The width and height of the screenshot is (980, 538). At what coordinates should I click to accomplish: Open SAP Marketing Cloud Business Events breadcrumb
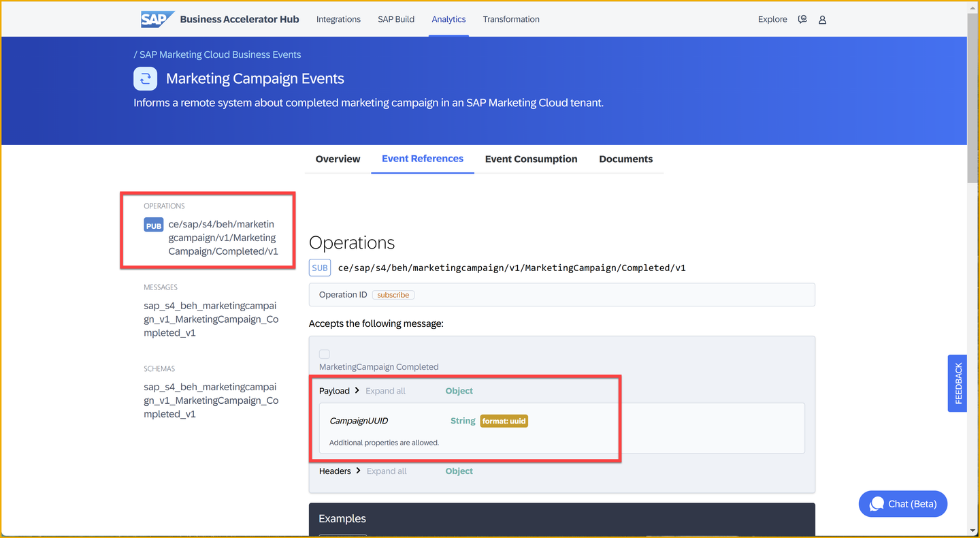220,54
